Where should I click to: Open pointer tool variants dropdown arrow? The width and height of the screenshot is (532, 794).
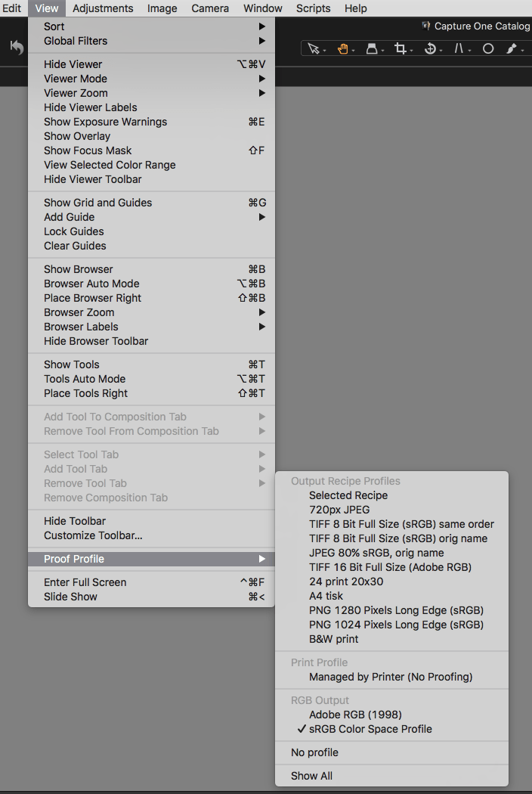pos(324,50)
